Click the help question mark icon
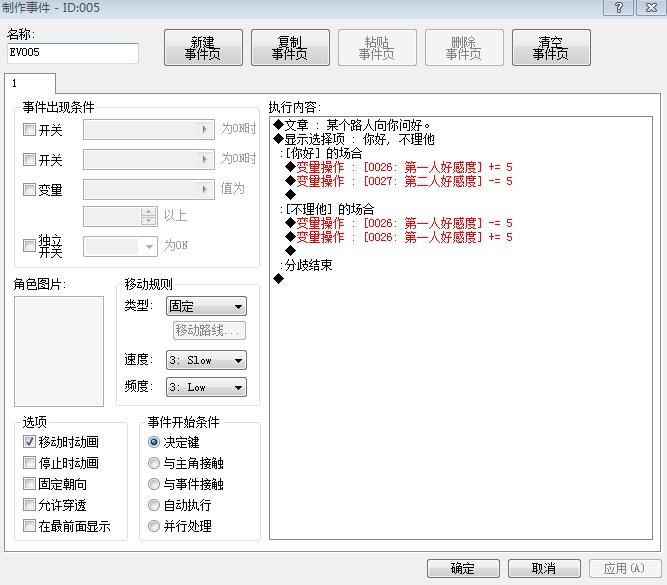The height and width of the screenshot is (585, 667). point(619,8)
